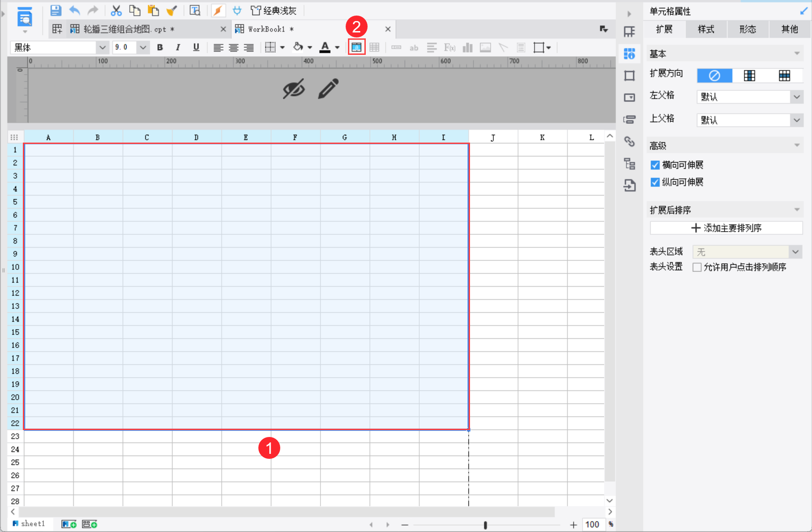Screen dimensions: 812x532
Task: Apply bold formatting with the B icon
Action: pos(160,48)
